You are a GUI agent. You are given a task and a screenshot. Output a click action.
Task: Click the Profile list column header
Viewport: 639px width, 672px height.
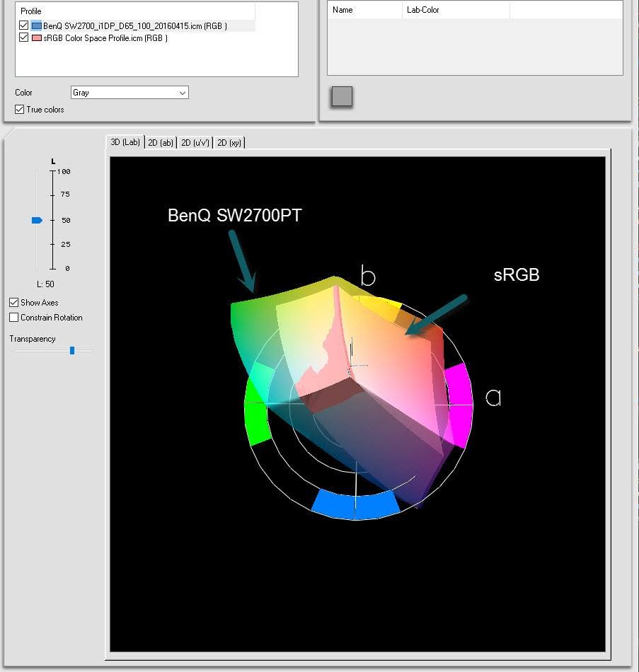[135, 11]
